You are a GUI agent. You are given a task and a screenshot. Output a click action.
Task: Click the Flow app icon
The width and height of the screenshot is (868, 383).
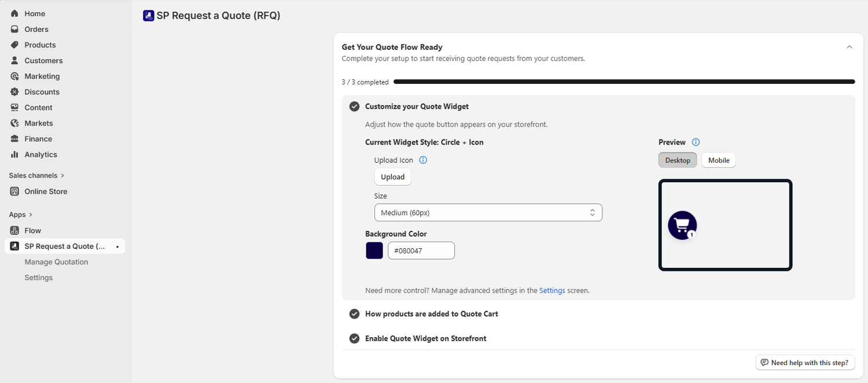click(14, 230)
